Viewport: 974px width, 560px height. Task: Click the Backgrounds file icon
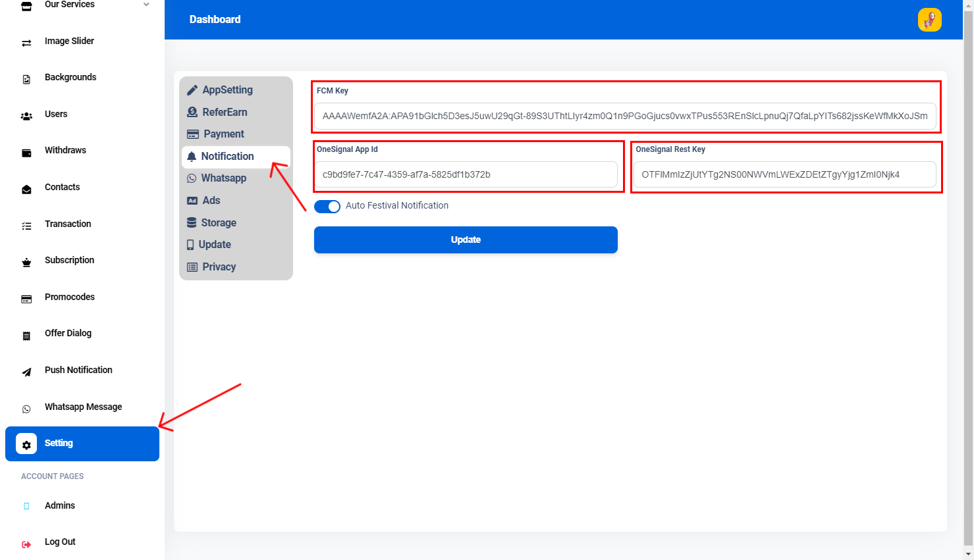(26, 80)
